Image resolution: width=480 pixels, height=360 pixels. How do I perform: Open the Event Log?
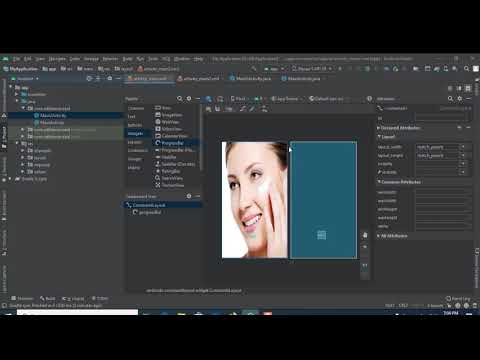[458, 299]
